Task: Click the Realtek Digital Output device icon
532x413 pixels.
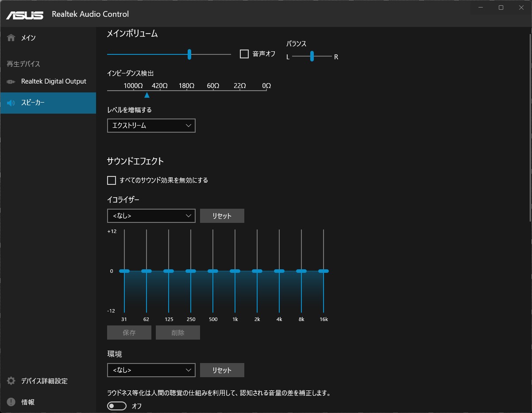Action: click(12, 82)
